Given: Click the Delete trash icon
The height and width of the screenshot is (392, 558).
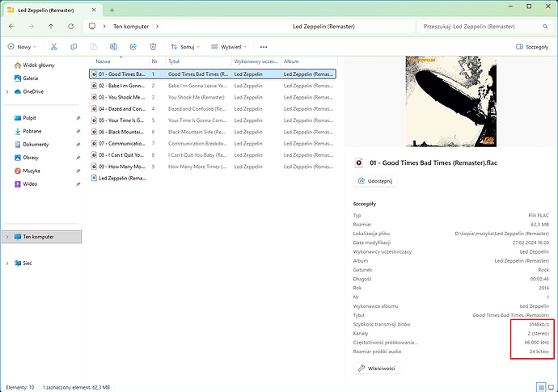Looking at the screenshot, I should pos(153,47).
